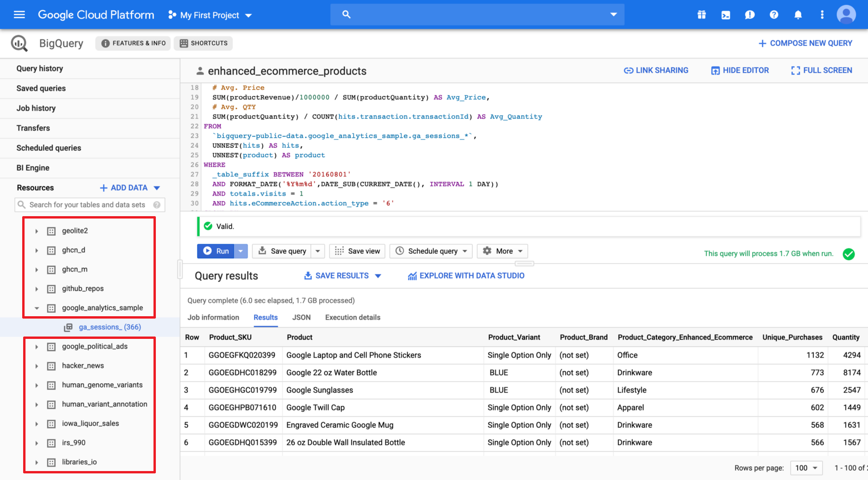Click the Save query button
Image resolution: width=868 pixels, height=480 pixels.
click(282, 251)
